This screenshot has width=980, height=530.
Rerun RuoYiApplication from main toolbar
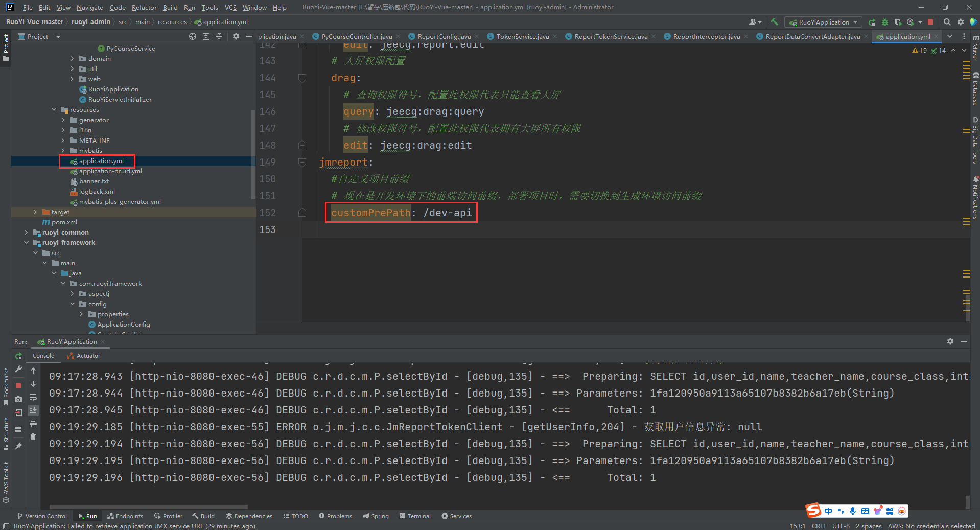(872, 22)
